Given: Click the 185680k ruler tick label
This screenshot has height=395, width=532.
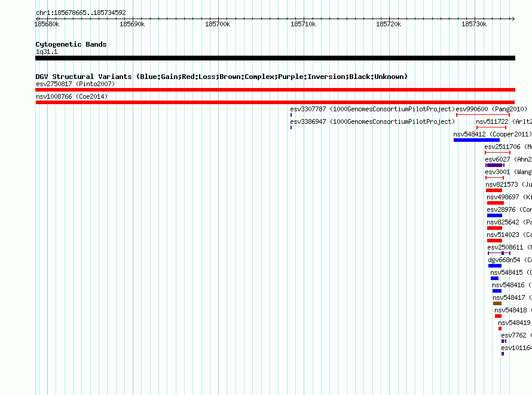Looking at the screenshot, I should click(x=47, y=24).
